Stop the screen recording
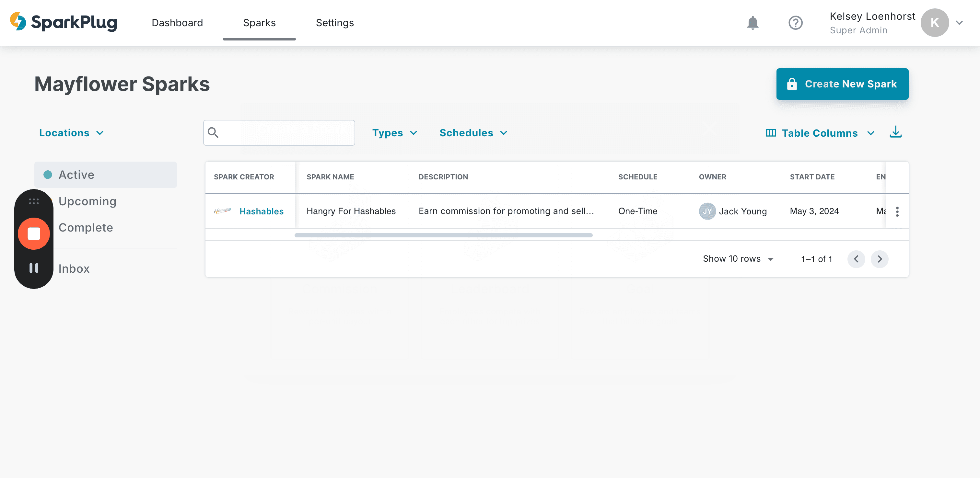Image resolution: width=980 pixels, height=478 pixels. coord(34,233)
